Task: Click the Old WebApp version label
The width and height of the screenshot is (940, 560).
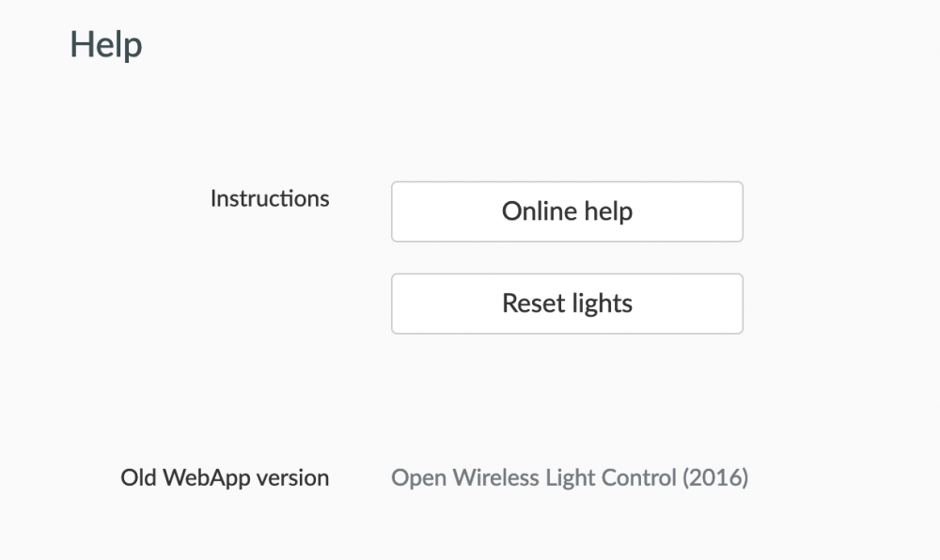Action: click(225, 477)
